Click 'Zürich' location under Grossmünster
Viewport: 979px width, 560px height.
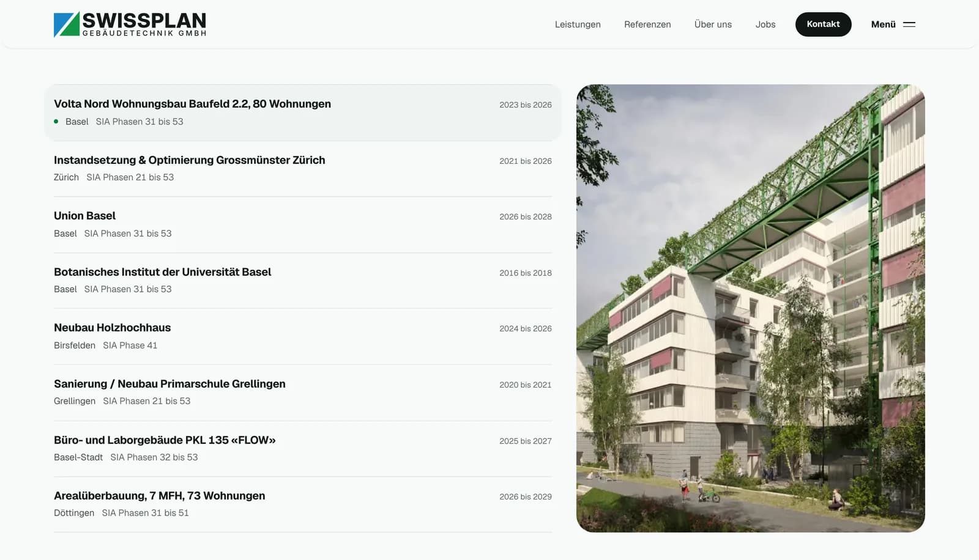[66, 177]
